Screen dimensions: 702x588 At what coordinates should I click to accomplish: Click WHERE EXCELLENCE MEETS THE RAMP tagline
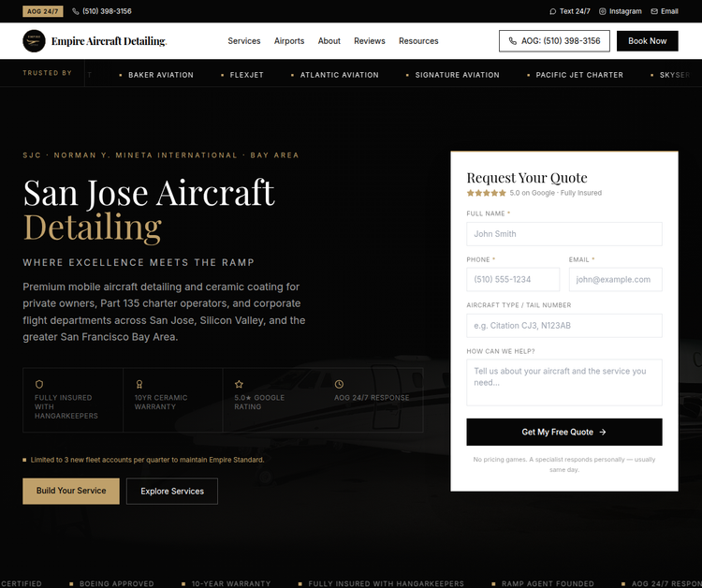click(139, 262)
